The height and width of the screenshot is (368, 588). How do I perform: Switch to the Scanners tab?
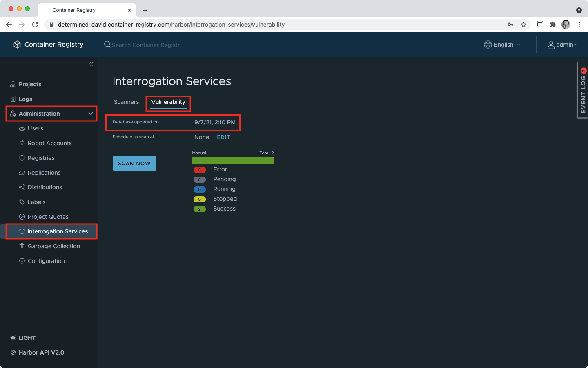[x=126, y=102]
